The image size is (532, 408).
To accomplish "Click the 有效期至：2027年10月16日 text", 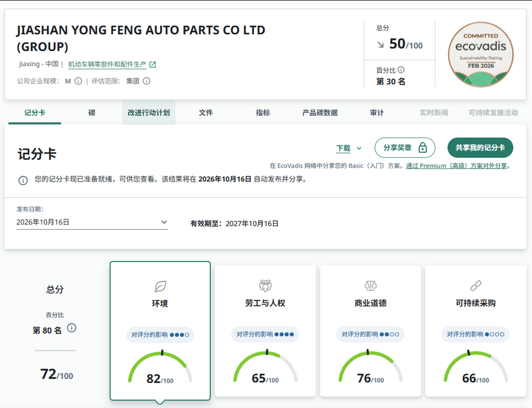I will (234, 223).
